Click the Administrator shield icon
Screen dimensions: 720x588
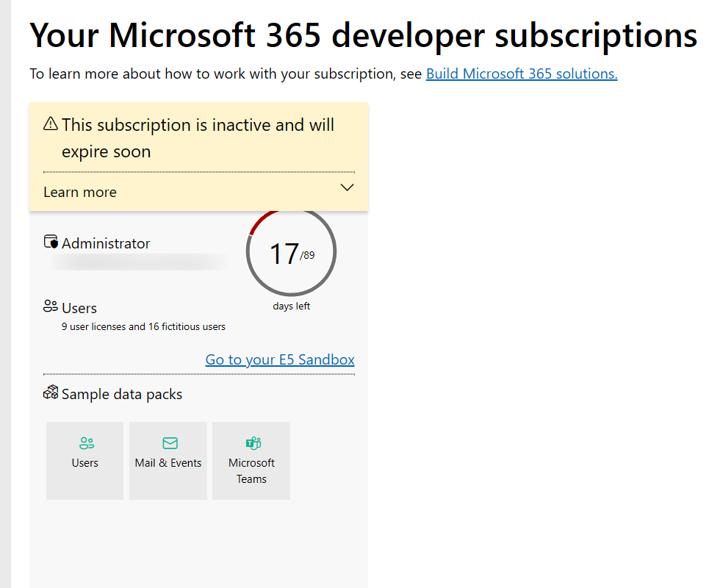click(x=51, y=242)
